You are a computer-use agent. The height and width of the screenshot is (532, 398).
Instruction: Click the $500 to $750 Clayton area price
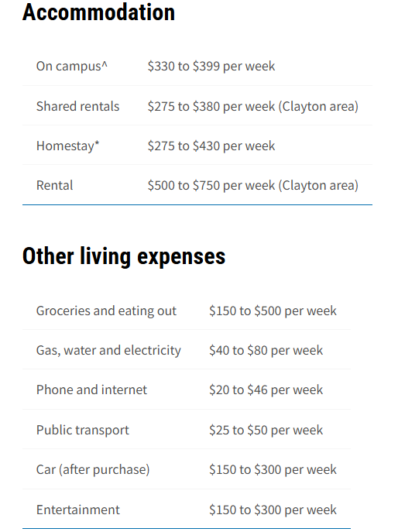pyautogui.click(x=252, y=186)
